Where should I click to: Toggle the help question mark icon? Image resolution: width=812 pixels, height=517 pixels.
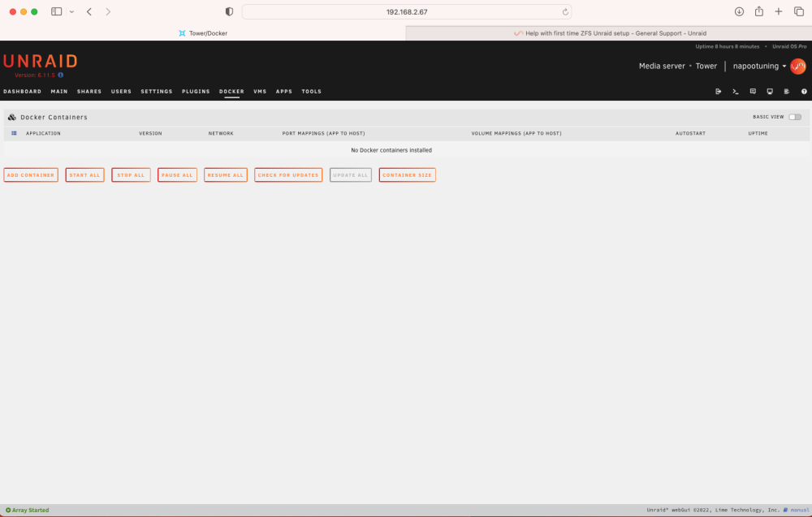coord(804,92)
